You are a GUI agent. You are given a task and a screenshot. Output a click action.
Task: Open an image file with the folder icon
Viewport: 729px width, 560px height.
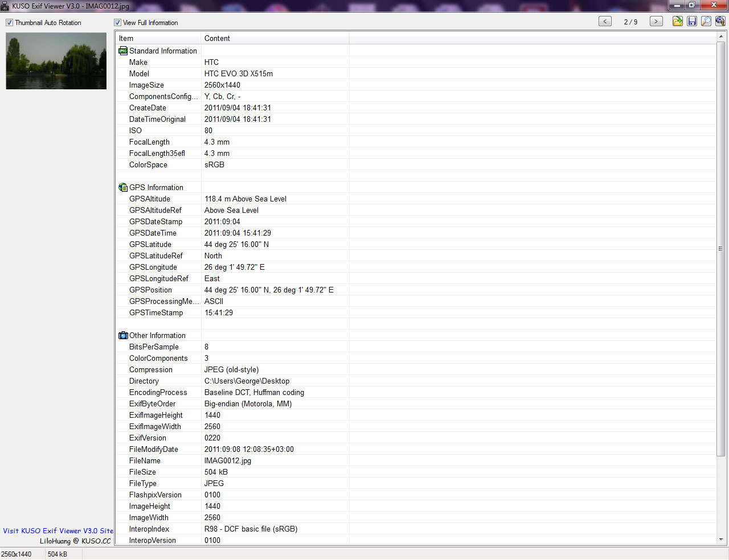(x=678, y=21)
